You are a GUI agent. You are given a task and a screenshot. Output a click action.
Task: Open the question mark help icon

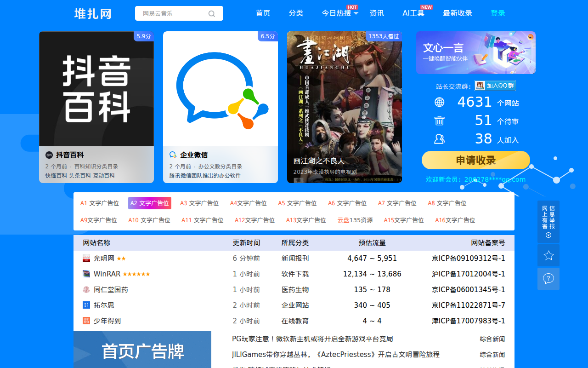point(548,279)
